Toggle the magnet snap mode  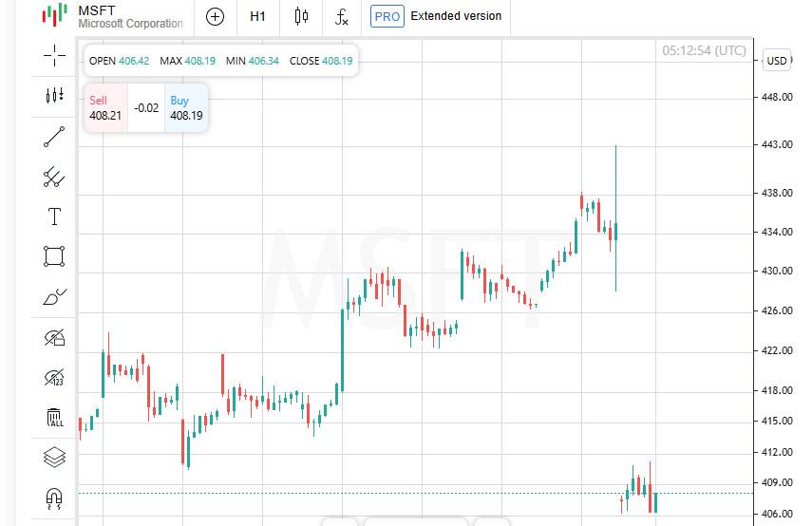point(54,498)
